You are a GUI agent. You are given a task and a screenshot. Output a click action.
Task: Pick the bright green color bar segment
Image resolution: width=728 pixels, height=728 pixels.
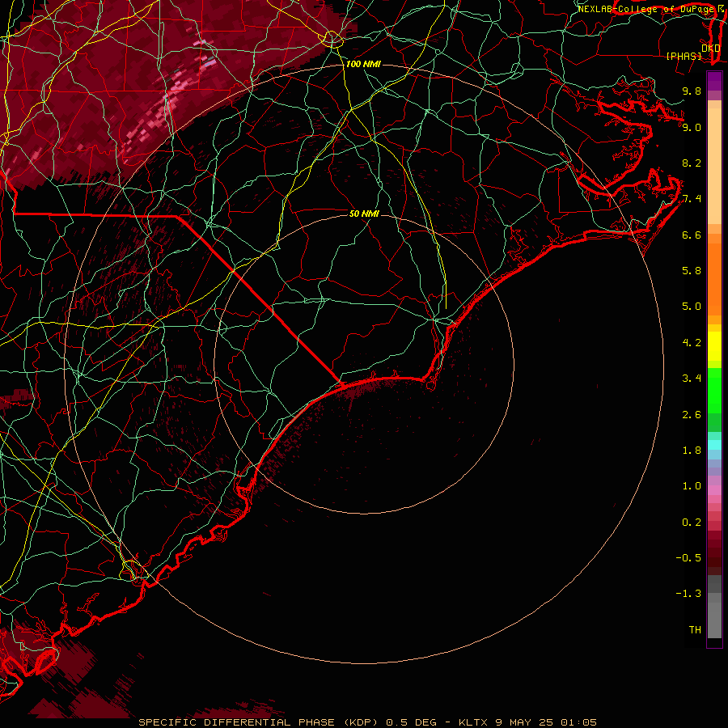[x=714, y=390]
